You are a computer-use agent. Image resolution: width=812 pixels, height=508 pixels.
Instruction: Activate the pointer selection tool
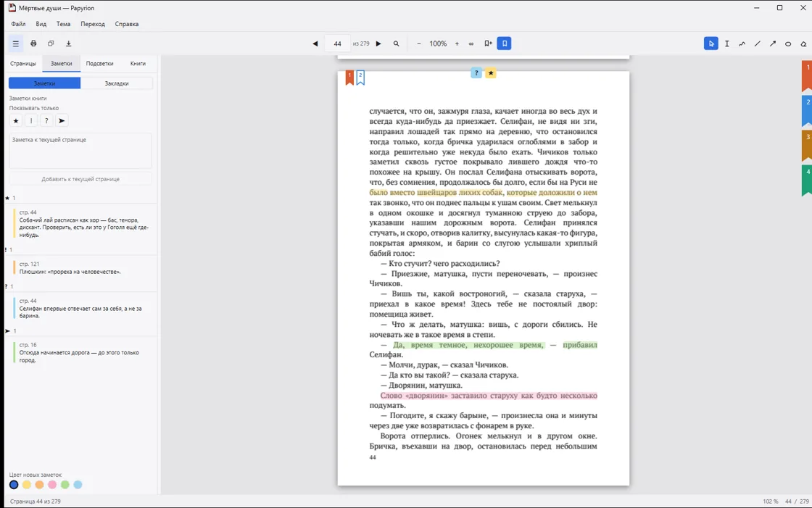click(x=711, y=43)
